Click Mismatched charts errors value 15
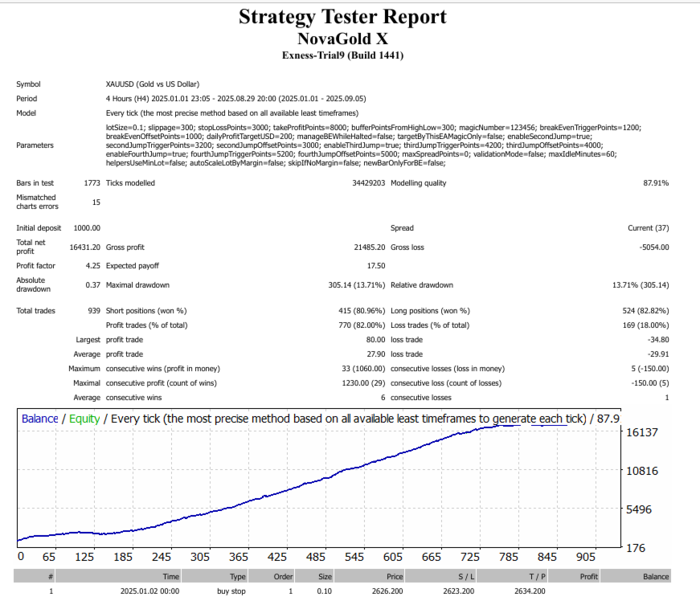This screenshot has width=700, height=601. point(96,202)
